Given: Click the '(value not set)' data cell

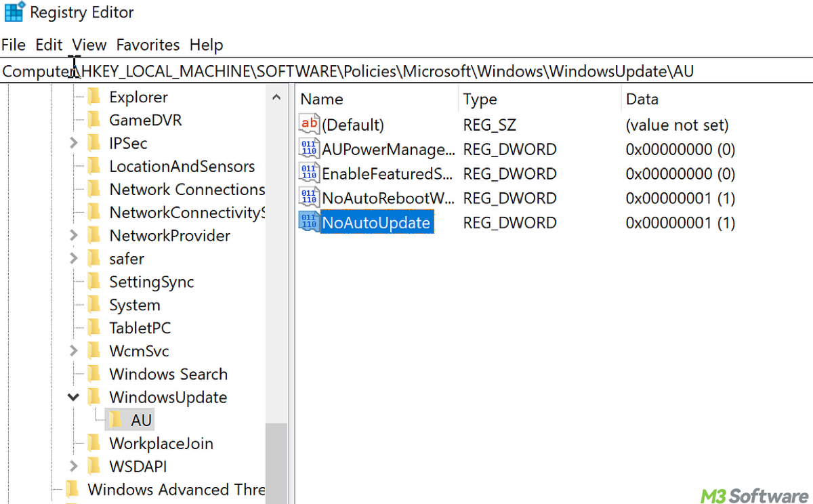Looking at the screenshot, I should click(677, 125).
